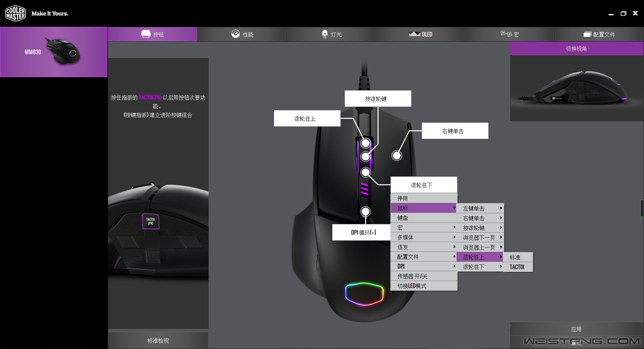Select 键盘 (Keyboard) menu entry
The height and width of the screenshot is (349, 644).
(424, 218)
